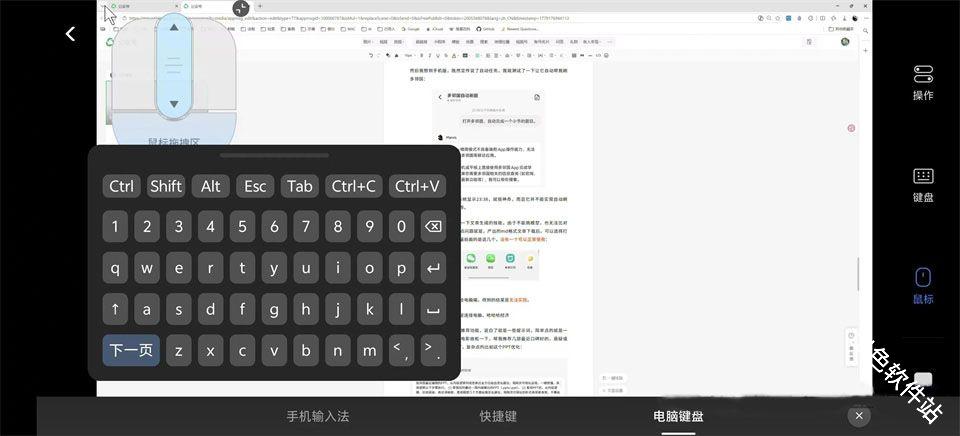The image size is (960, 436).
Task: Tap the 6 key
Action: pos(274,227)
